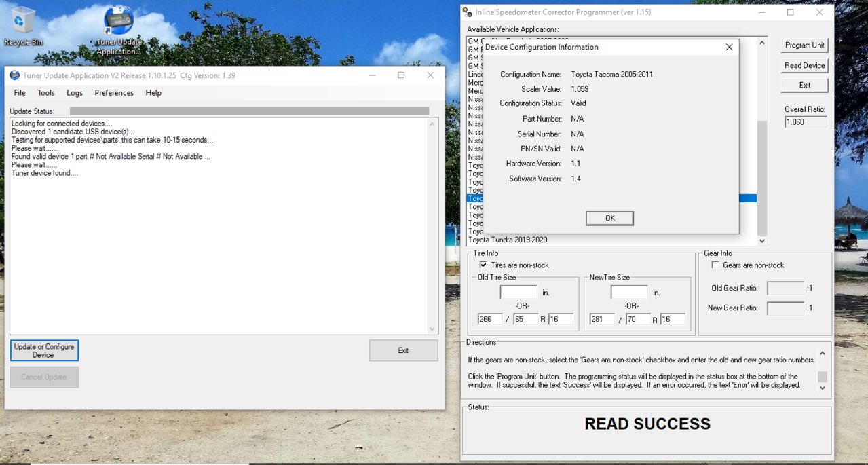Click the Tuner Update Application title bar icon
Viewport: 868px width, 465px height.
pos(15,75)
